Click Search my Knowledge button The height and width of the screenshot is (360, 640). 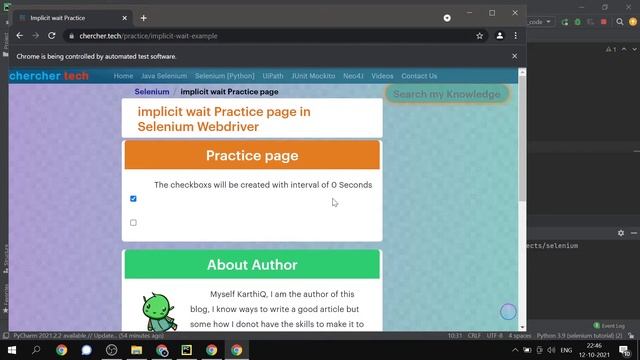(x=447, y=94)
